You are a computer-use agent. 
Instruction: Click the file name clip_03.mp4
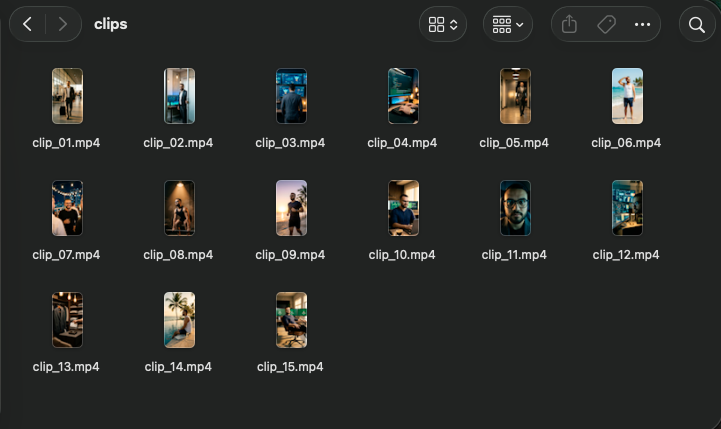pos(290,143)
